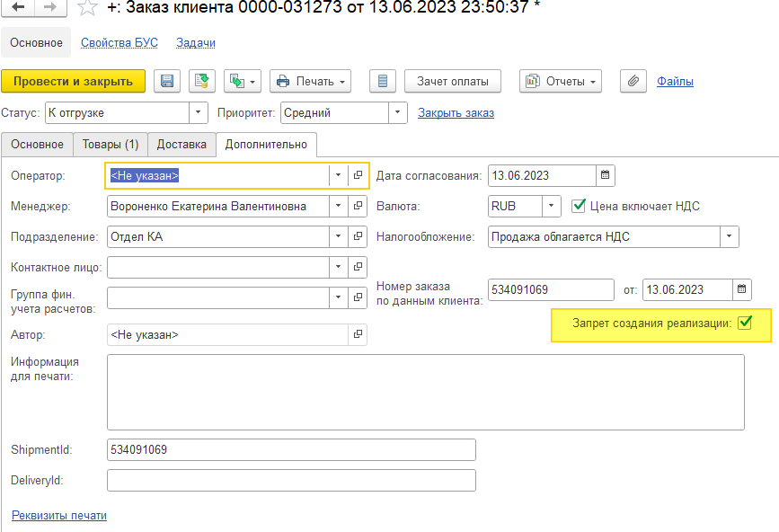779x532 pixels.
Task: Toggle Запрет создания реализации checkbox
Action: (x=744, y=324)
